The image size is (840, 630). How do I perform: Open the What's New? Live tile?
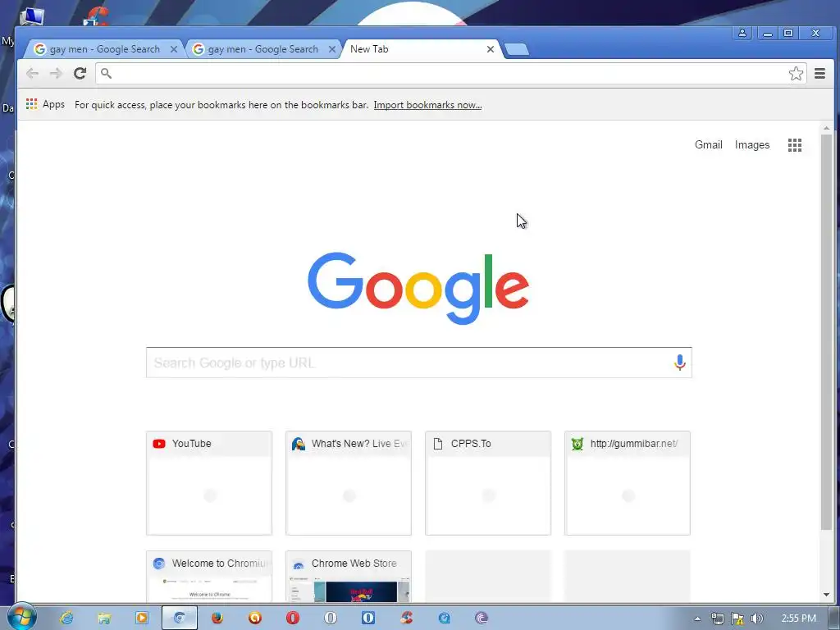click(x=348, y=482)
